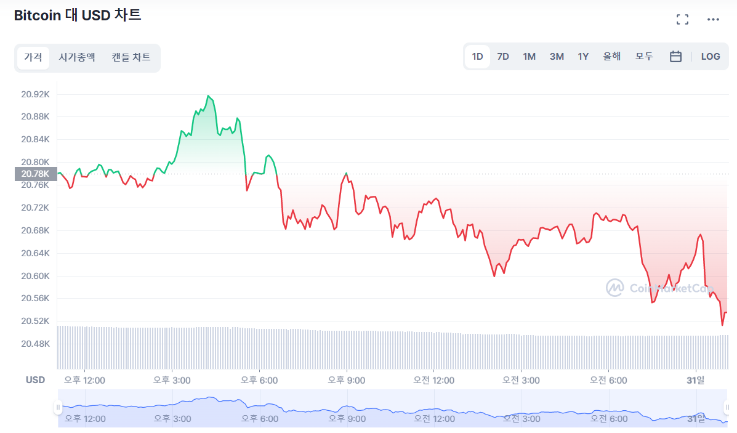Choose the 3M time range

(556, 57)
